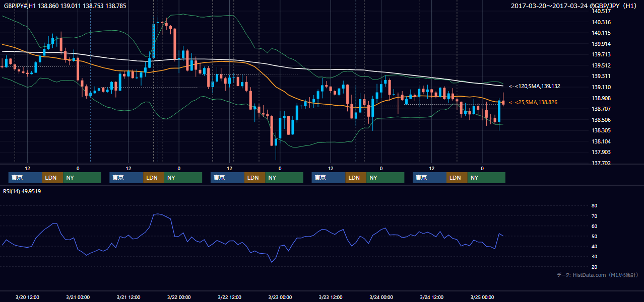The image size is (644, 302).
Task: Select the 2017-03-20~2017-03-24 GBP/JPY header text
Action: (573, 6)
